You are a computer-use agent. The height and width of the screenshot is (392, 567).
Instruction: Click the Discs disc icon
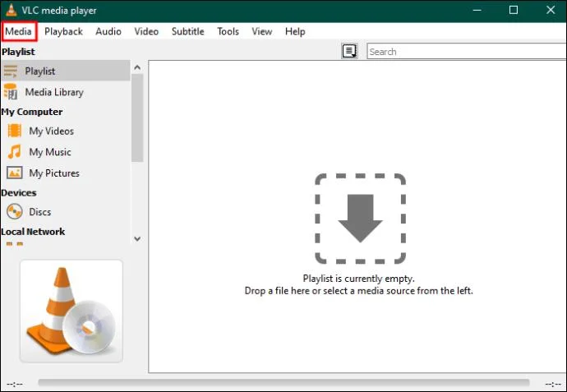click(x=15, y=211)
